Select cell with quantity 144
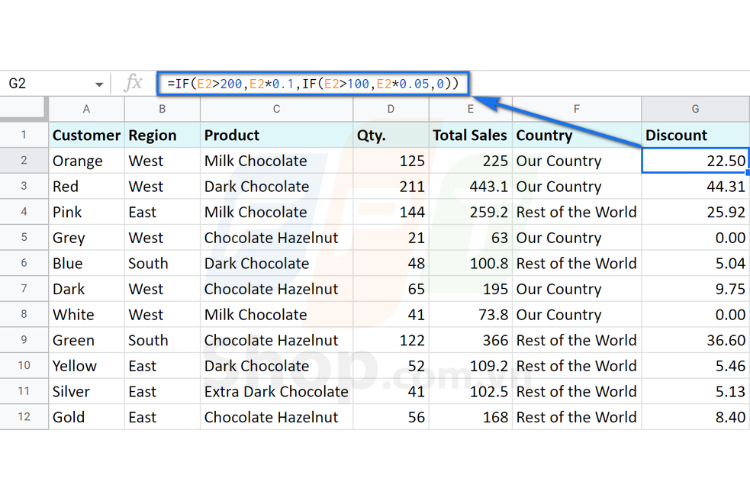The height and width of the screenshot is (500, 750). [x=391, y=211]
